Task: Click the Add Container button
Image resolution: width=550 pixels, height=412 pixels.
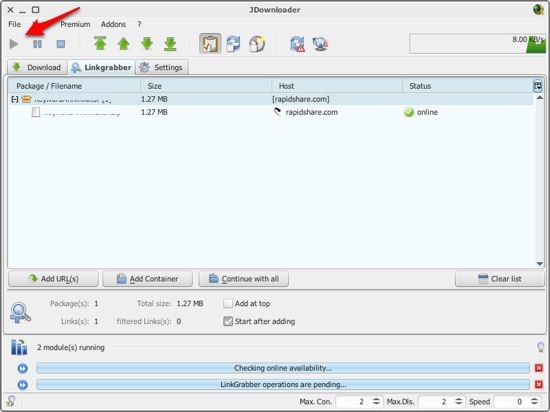Action: tap(147, 279)
